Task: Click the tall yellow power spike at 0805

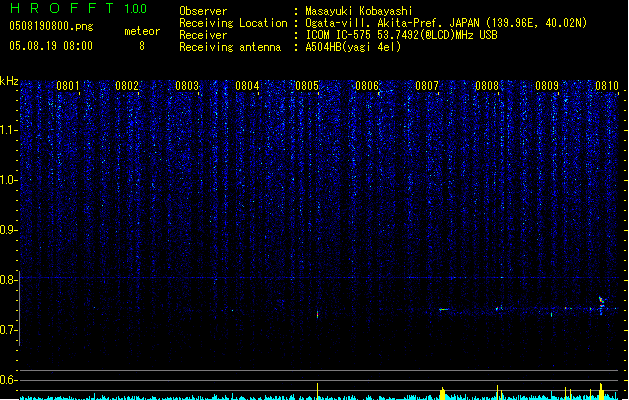Action: tap(318, 391)
